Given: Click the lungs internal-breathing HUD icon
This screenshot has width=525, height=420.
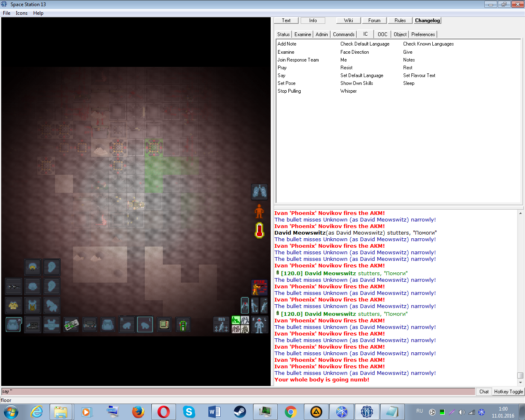Looking at the screenshot, I should [x=259, y=192].
